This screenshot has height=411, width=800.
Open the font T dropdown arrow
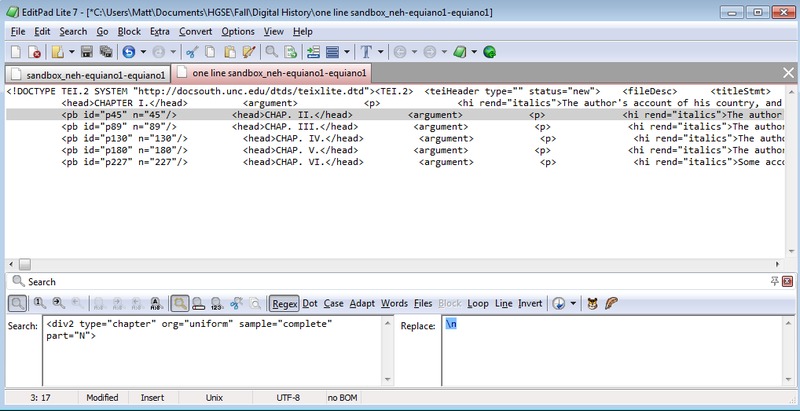point(381,52)
